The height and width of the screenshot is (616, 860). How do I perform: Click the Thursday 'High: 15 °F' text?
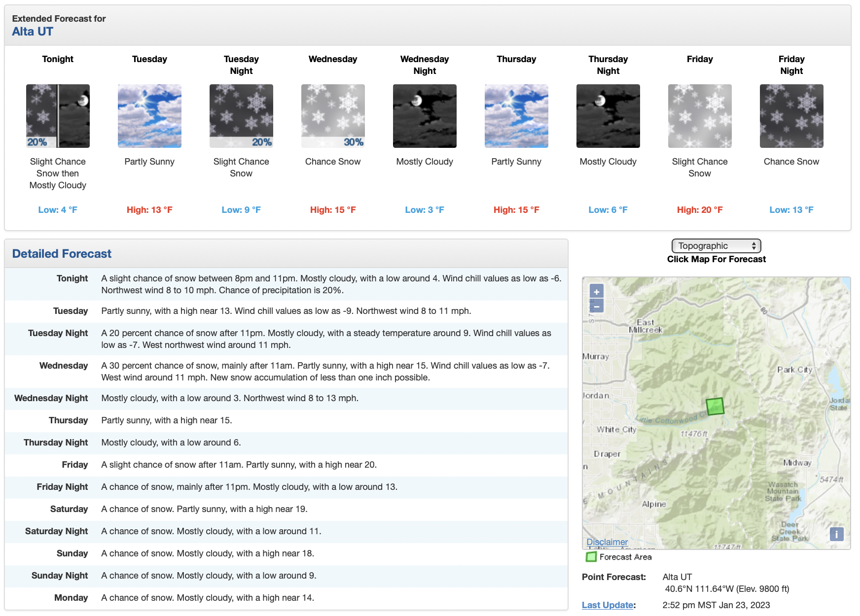[516, 210]
